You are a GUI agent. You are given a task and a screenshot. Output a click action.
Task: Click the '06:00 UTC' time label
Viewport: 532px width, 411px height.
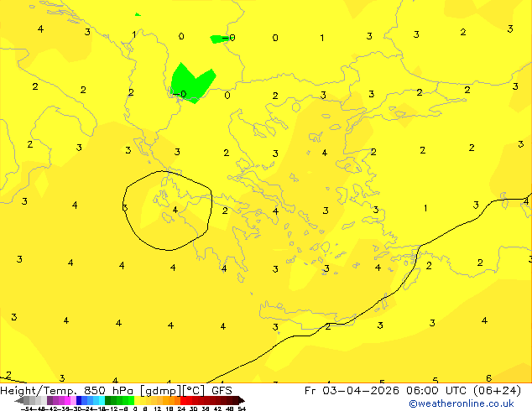tap(437, 391)
